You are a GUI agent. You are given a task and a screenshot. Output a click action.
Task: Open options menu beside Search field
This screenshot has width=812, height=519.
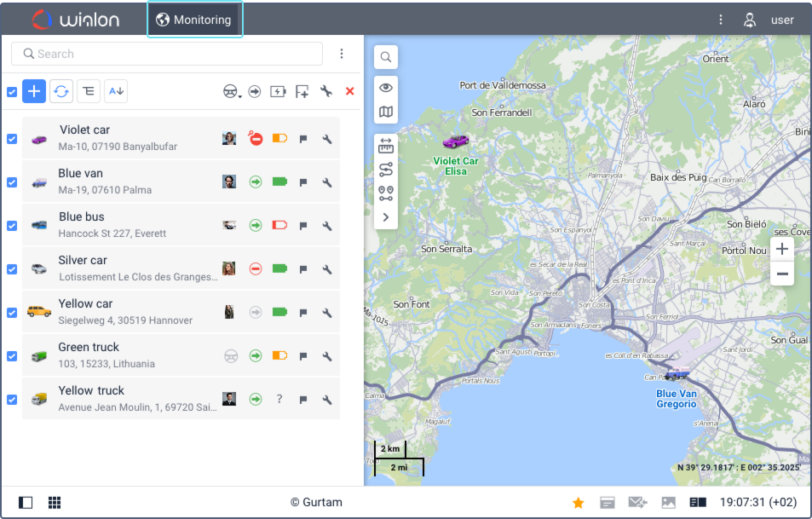pyautogui.click(x=342, y=54)
